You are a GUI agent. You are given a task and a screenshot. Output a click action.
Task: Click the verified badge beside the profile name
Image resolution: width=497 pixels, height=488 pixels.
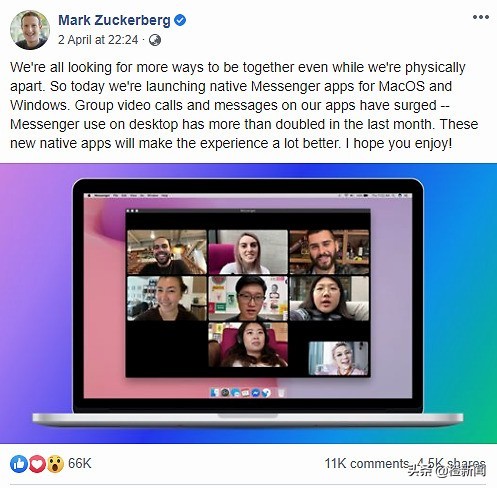coord(180,20)
